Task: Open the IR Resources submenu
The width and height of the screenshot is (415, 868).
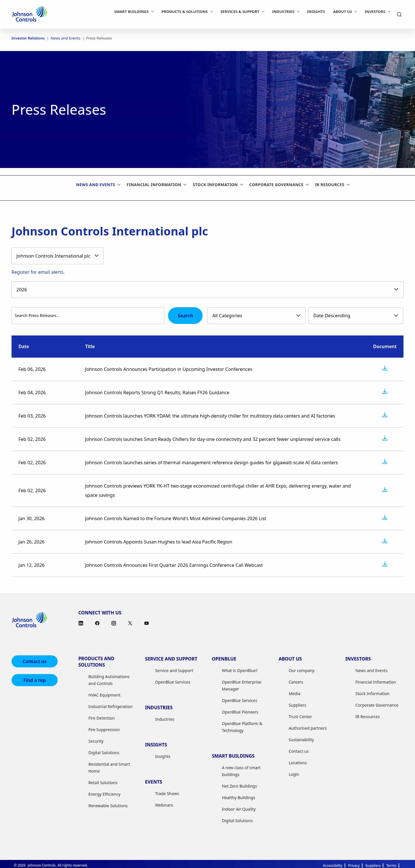Action: 332,185
